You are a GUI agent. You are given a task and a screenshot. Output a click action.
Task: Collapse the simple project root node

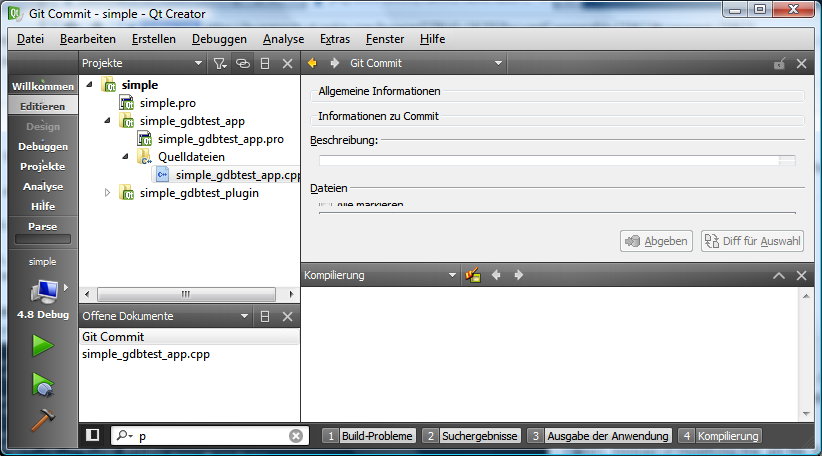(x=90, y=84)
